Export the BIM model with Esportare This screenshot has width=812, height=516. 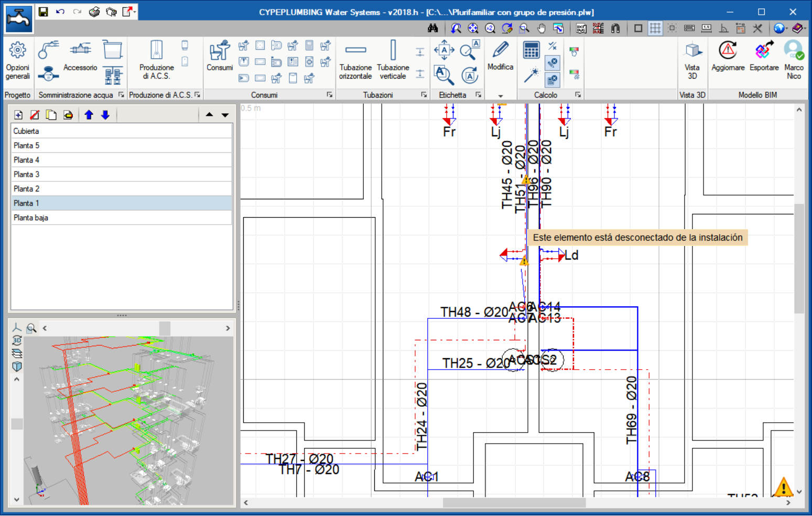point(764,56)
